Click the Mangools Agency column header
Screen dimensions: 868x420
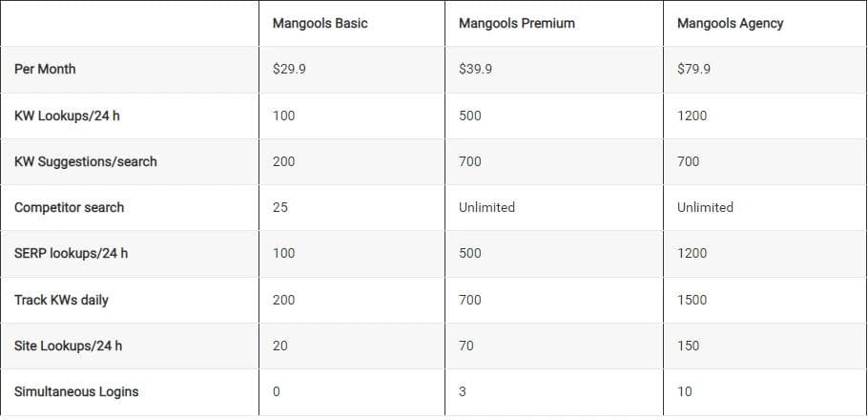click(x=730, y=23)
